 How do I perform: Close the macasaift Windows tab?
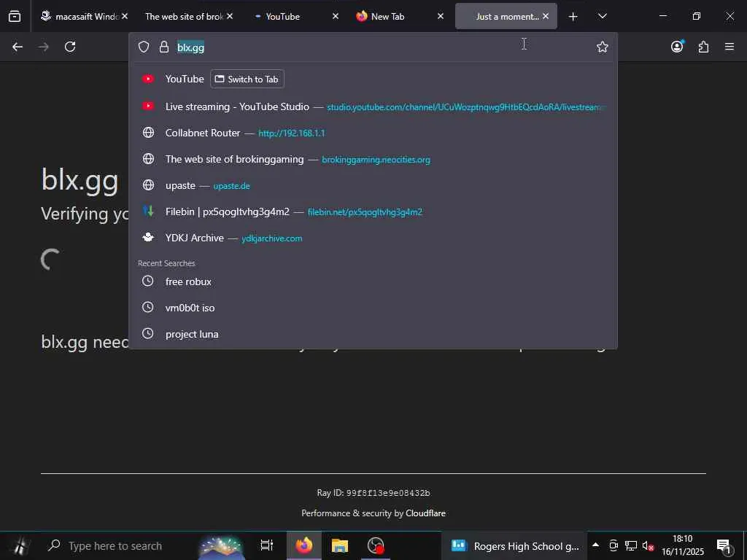[124, 16]
